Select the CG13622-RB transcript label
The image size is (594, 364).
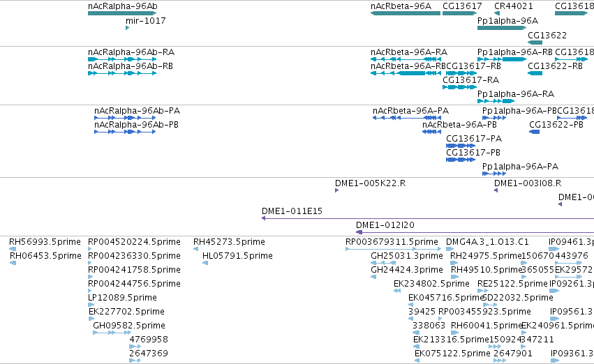tap(555, 66)
